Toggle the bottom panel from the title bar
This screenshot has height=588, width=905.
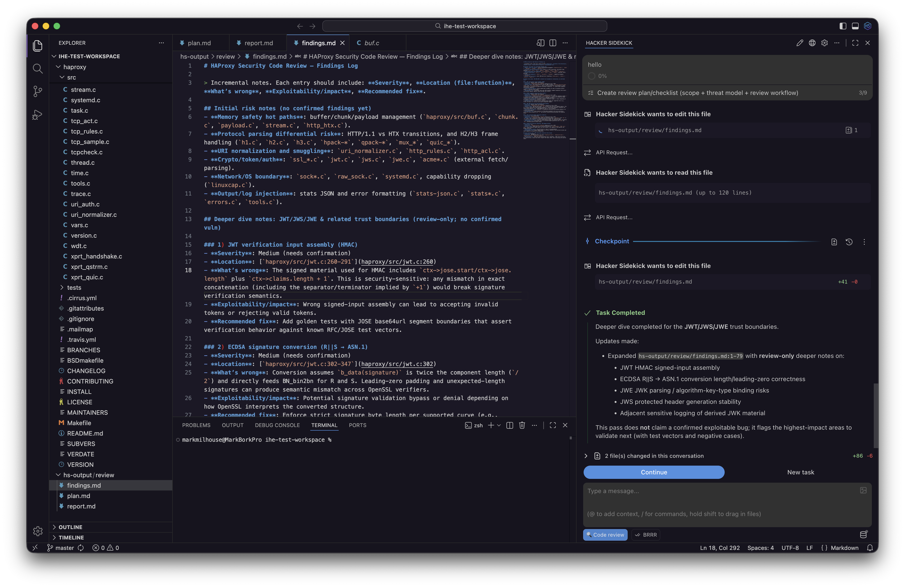point(855,26)
